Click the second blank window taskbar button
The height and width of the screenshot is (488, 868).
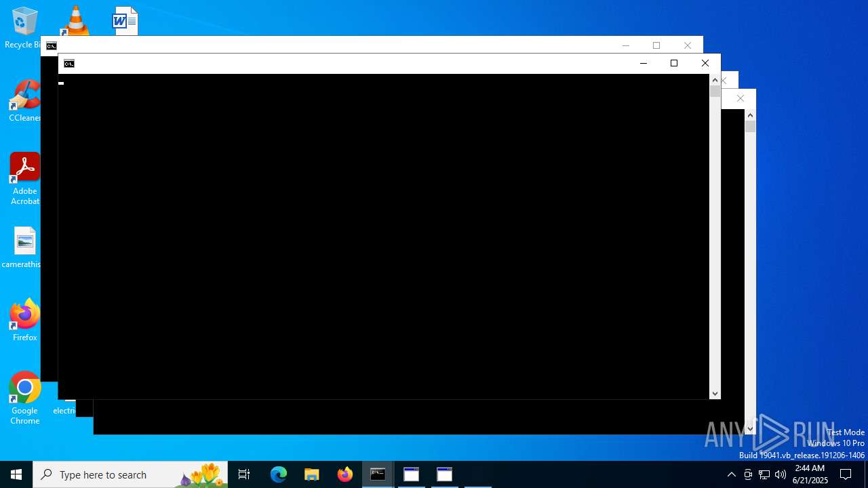[x=444, y=474]
